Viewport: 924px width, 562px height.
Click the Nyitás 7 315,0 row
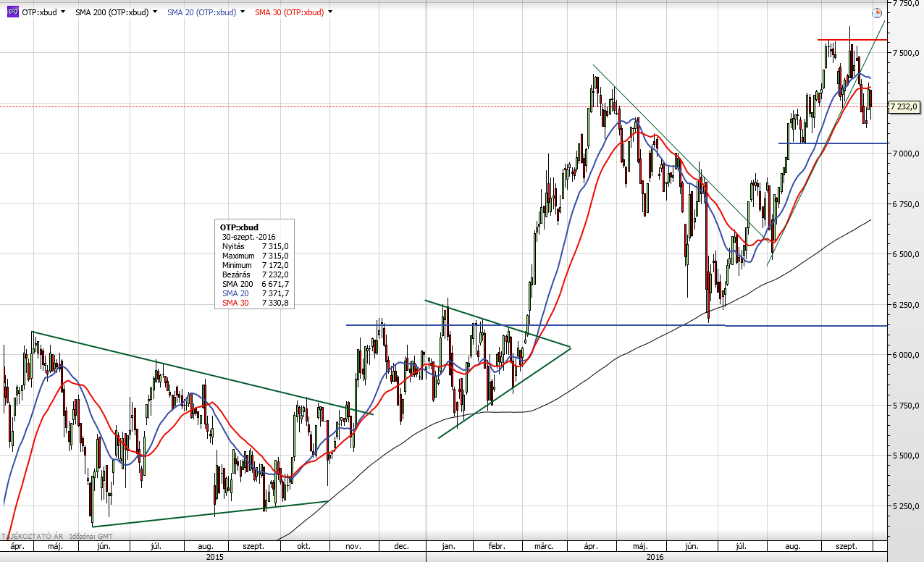255,246
